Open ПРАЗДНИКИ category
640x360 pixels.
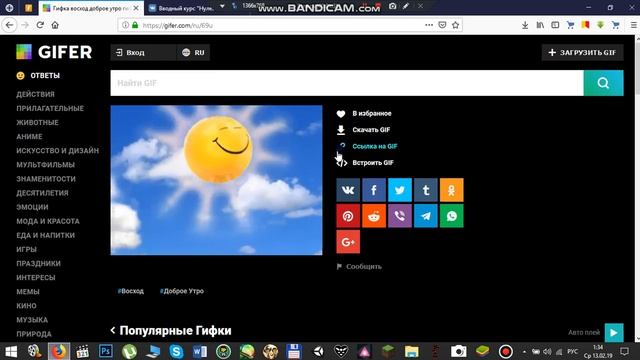coord(38,263)
